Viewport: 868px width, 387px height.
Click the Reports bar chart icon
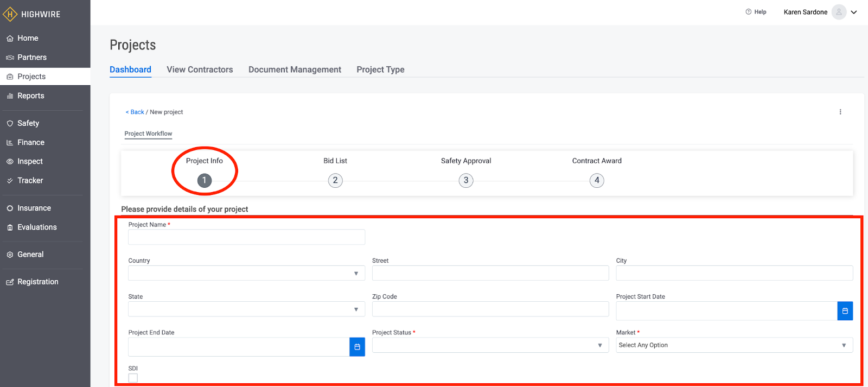[x=10, y=96]
